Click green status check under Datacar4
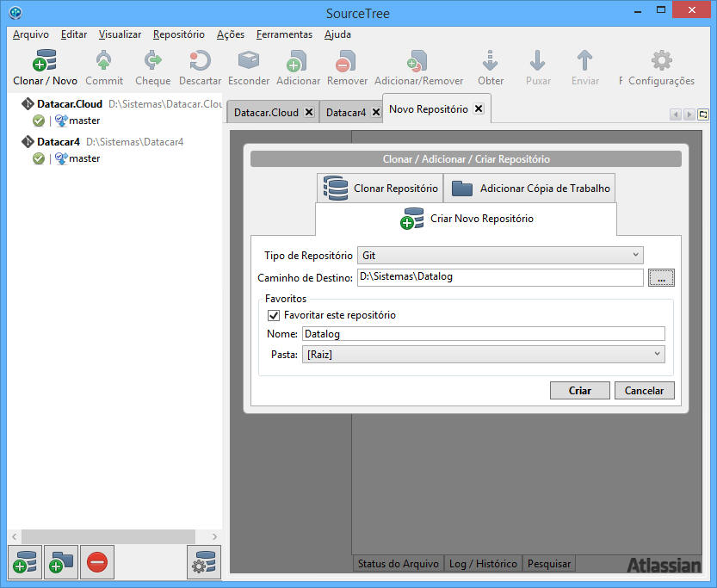717x588 pixels. (39, 158)
